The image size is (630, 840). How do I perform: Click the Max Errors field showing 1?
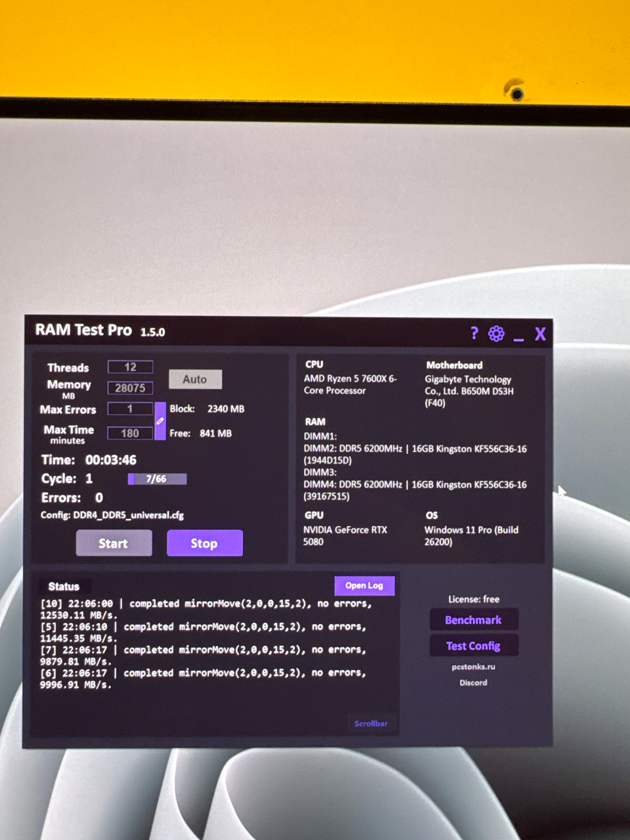point(130,409)
